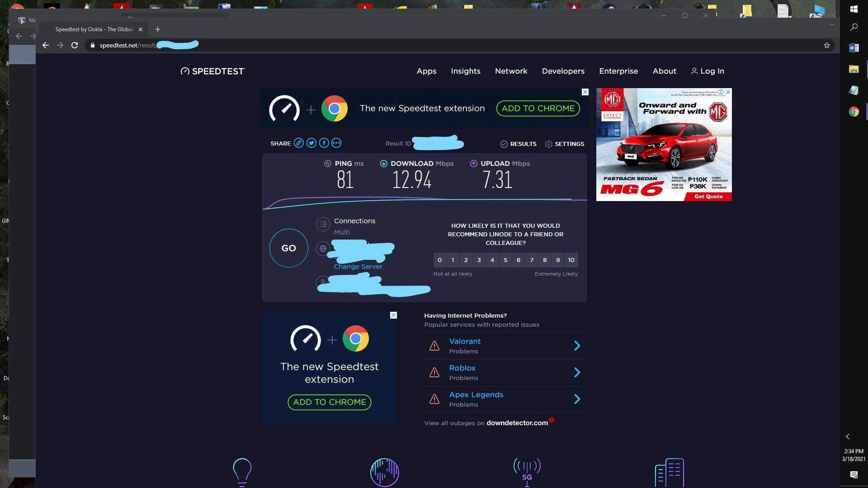The height and width of the screenshot is (488, 868).
Task: Open downdetector.com link
Action: tap(517, 423)
